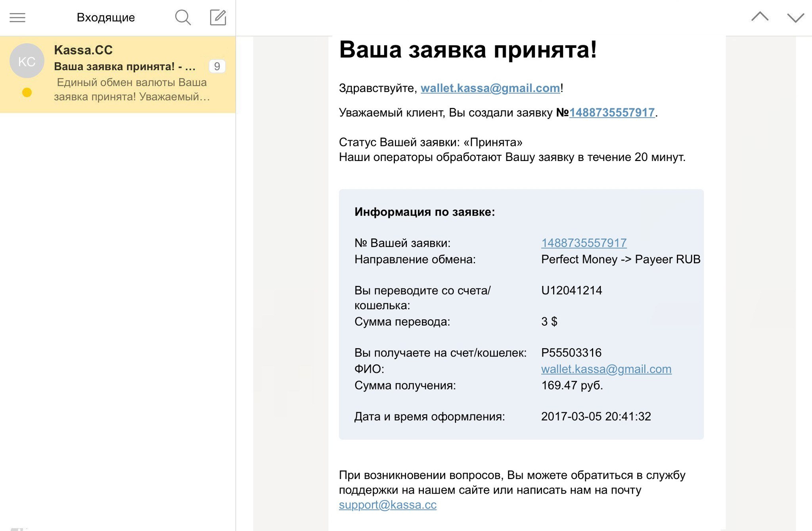Image resolution: width=812 pixels, height=531 pixels.
Task: Click value Perfect Money -> Payeer RUB
Action: (620, 259)
